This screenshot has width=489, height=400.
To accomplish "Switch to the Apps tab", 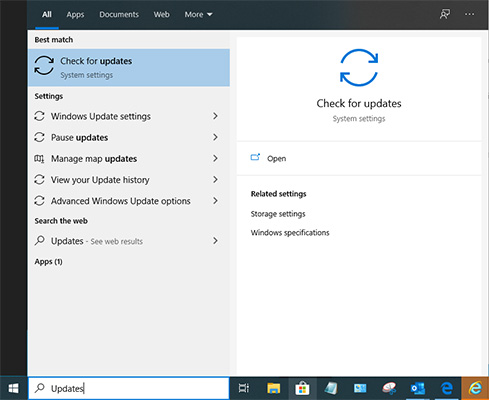I will point(75,15).
